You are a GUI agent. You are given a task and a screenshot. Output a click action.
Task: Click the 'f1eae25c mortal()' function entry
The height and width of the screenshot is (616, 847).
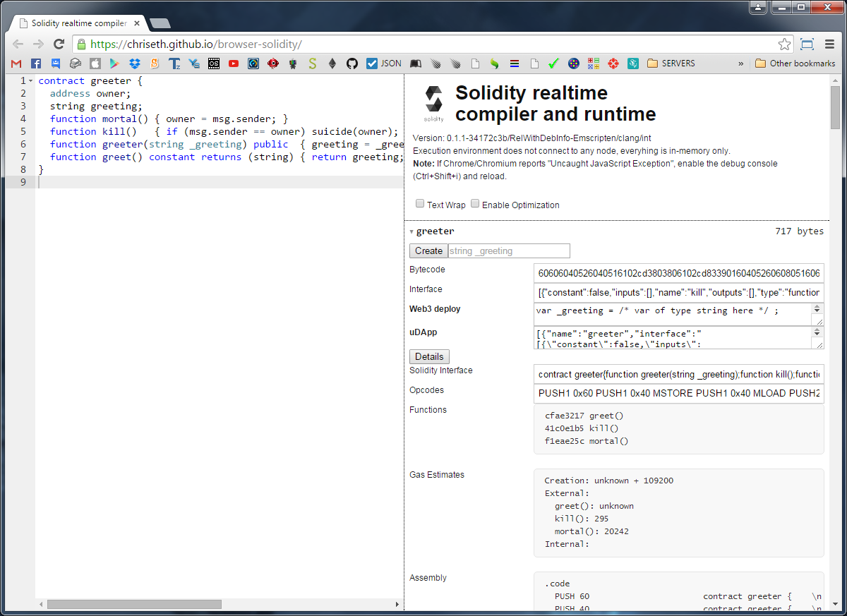[x=587, y=442]
